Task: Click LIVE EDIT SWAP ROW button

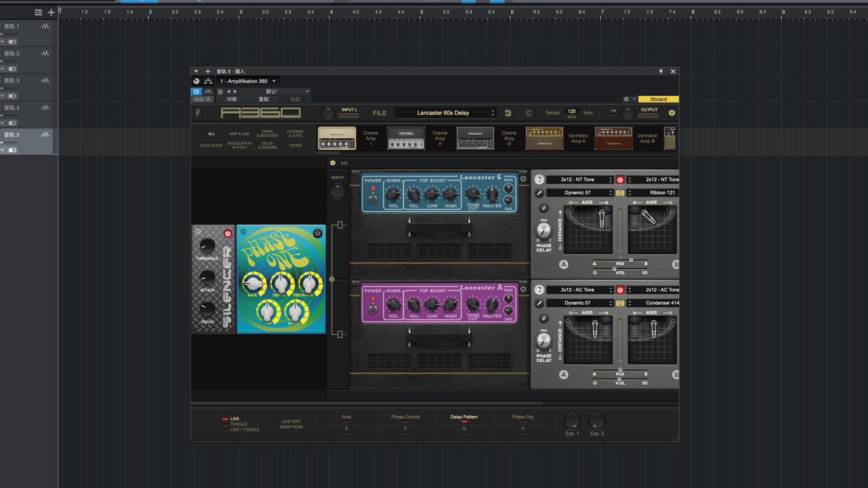Action: [x=291, y=424]
